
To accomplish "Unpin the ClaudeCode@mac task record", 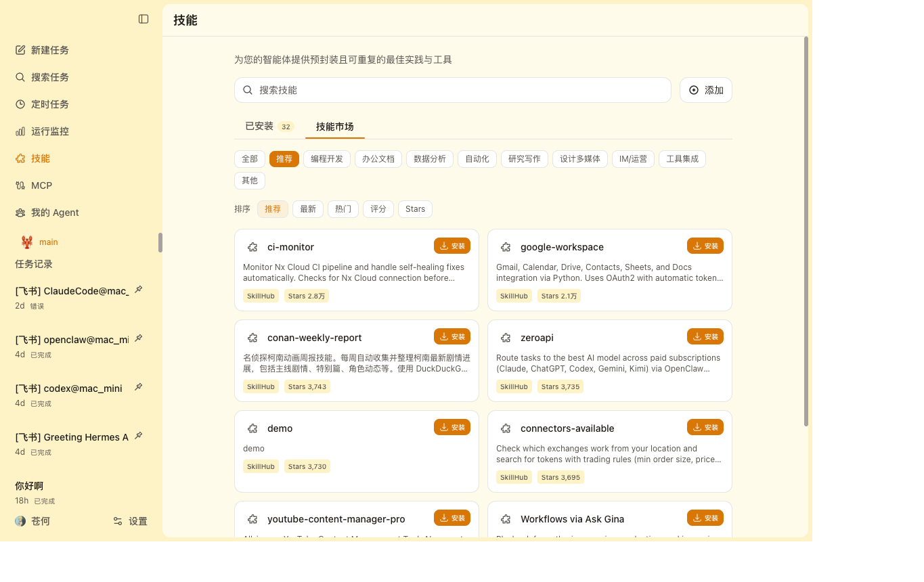I will (x=138, y=290).
